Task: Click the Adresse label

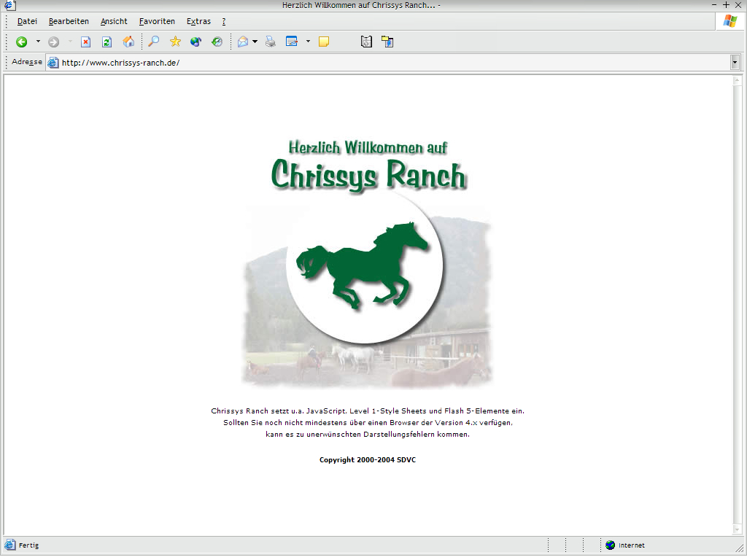Action: (x=27, y=62)
